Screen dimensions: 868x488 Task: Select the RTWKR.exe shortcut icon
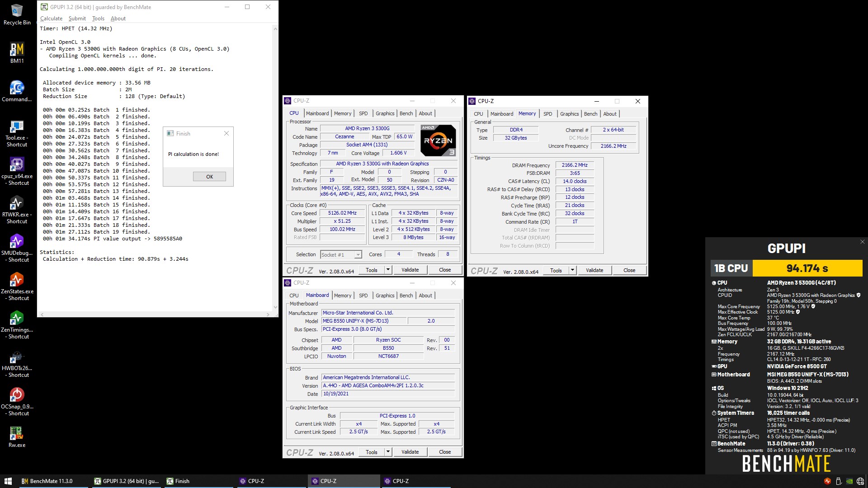17,210
